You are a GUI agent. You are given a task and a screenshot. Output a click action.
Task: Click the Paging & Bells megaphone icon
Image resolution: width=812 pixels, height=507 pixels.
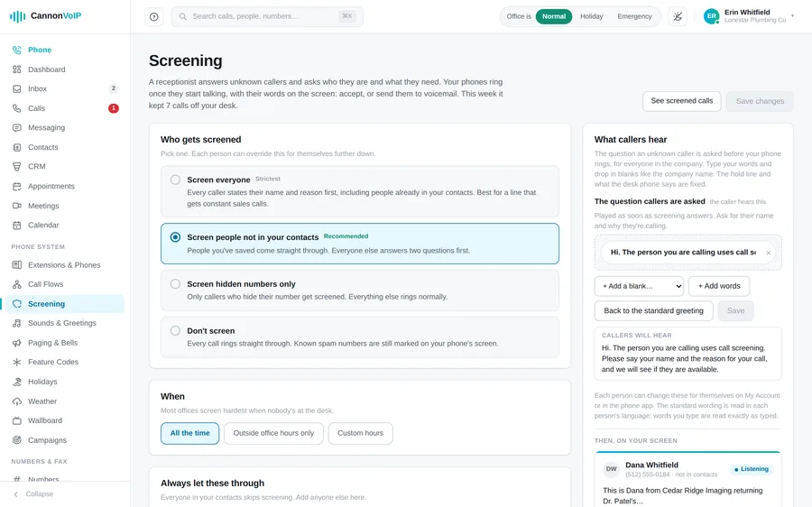click(17, 343)
